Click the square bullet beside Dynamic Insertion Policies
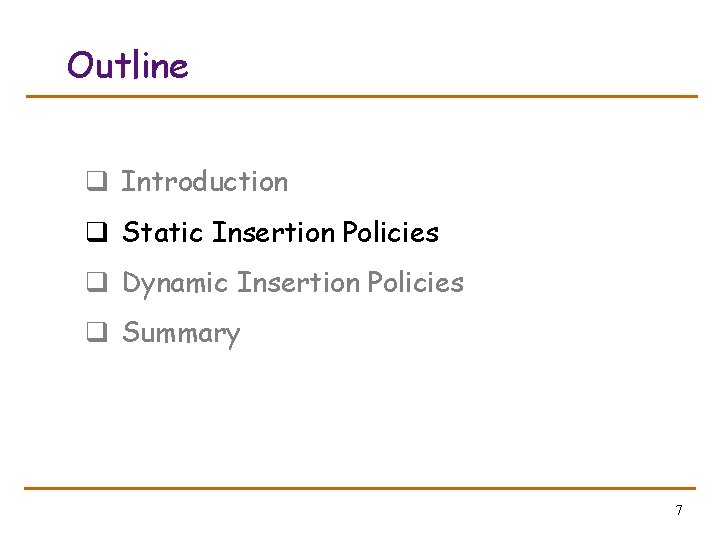The image size is (720, 540). pyautogui.click(x=95, y=284)
